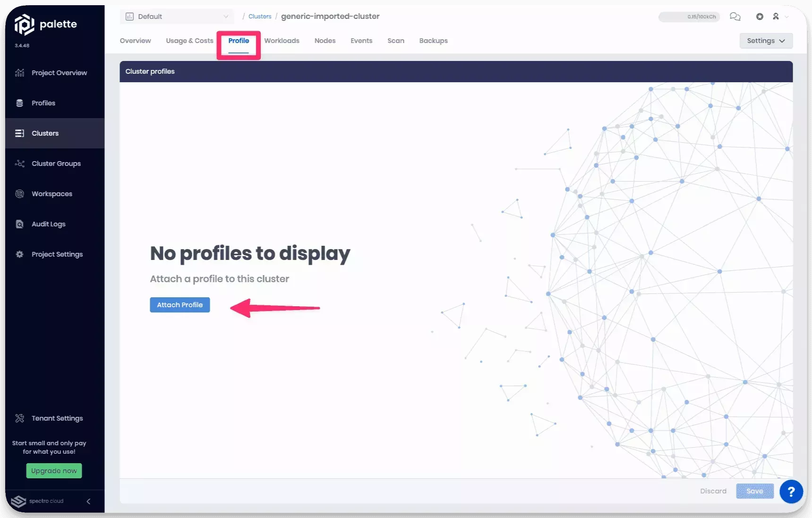The height and width of the screenshot is (518, 812).
Task: Click the Clusters breadcrumb link
Action: pos(259,16)
